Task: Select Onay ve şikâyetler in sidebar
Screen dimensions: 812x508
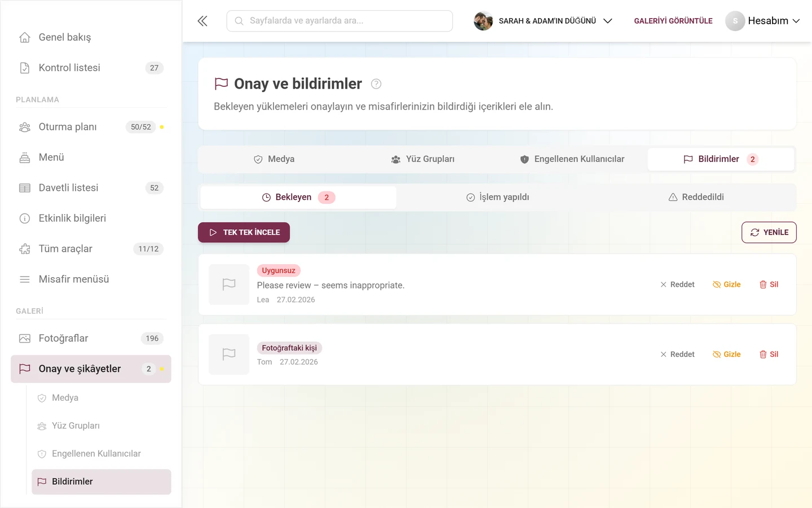Action: pos(91,369)
